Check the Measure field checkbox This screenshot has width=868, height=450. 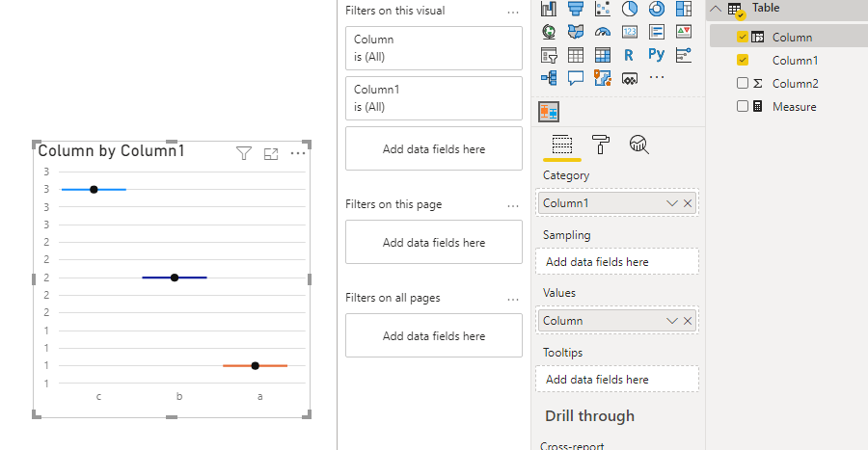[743, 106]
